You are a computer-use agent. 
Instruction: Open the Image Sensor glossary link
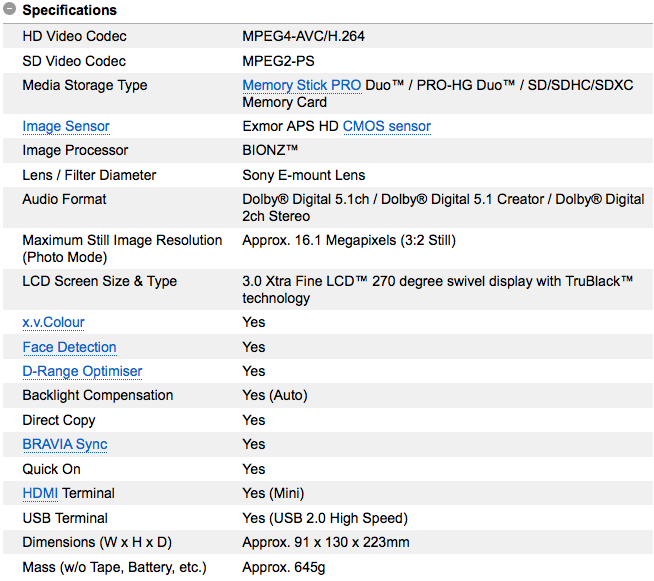click(x=66, y=126)
